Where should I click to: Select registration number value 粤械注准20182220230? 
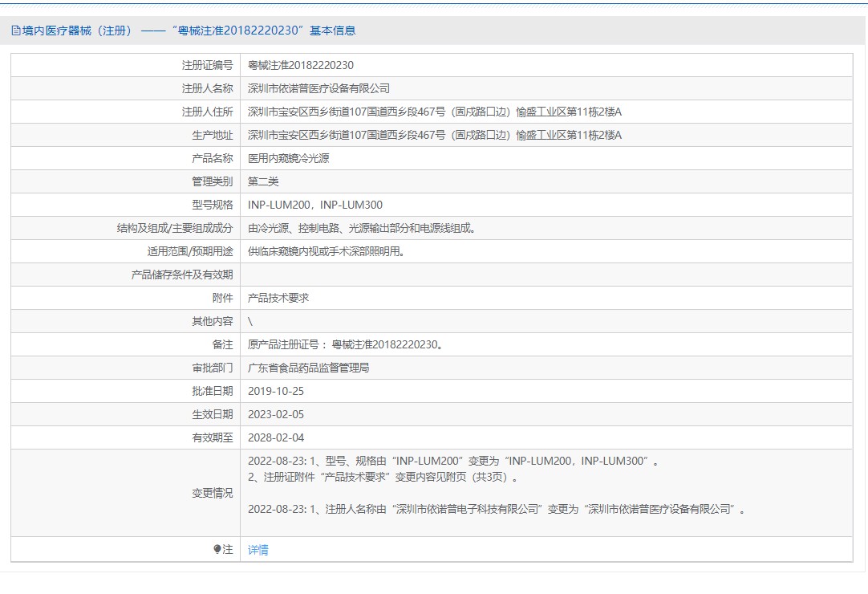(x=301, y=65)
